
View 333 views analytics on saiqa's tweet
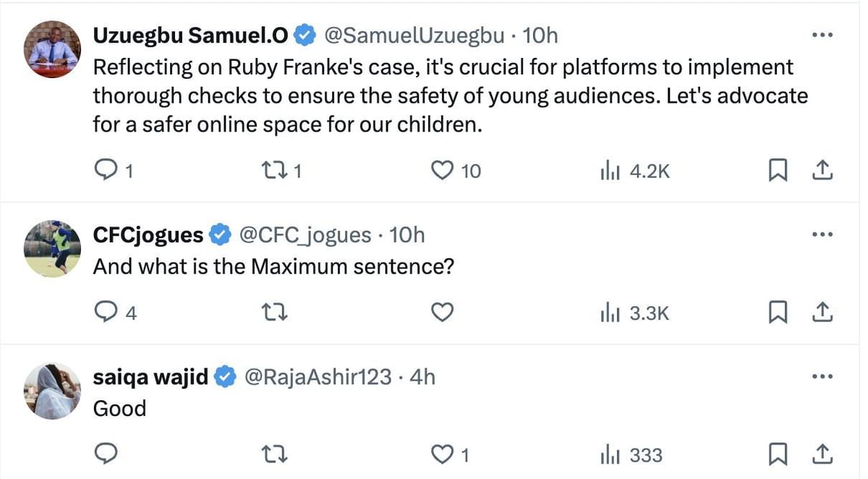point(631,455)
